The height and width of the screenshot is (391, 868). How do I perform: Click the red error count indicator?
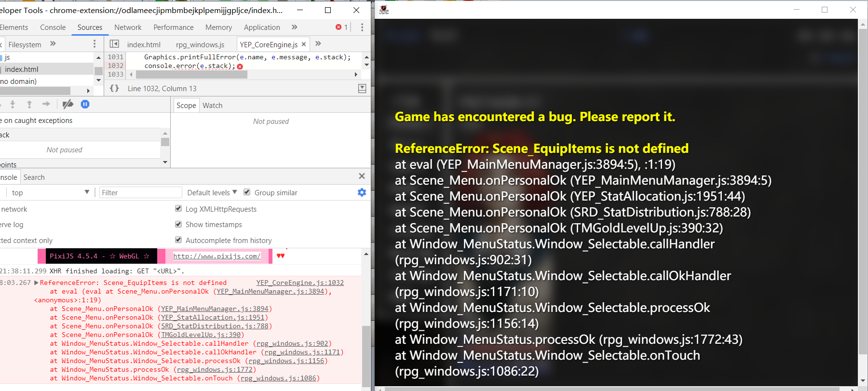(341, 27)
